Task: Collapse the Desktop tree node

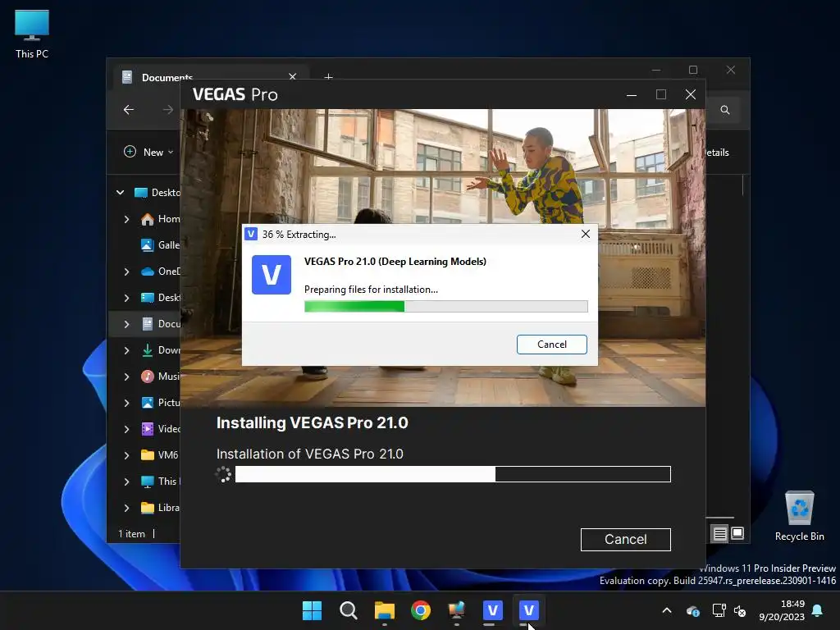Action: pyautogui.click(x=121, y=192)
